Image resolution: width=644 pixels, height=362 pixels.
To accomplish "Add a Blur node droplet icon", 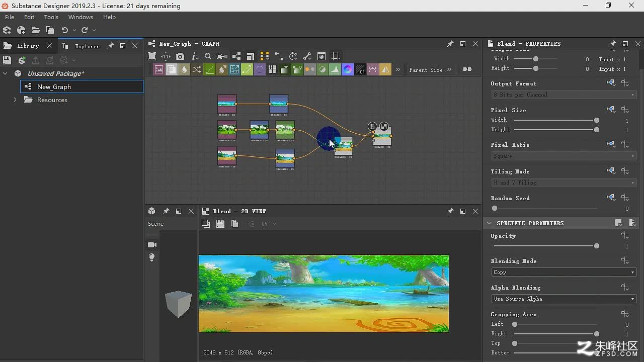I will [184, 69].
